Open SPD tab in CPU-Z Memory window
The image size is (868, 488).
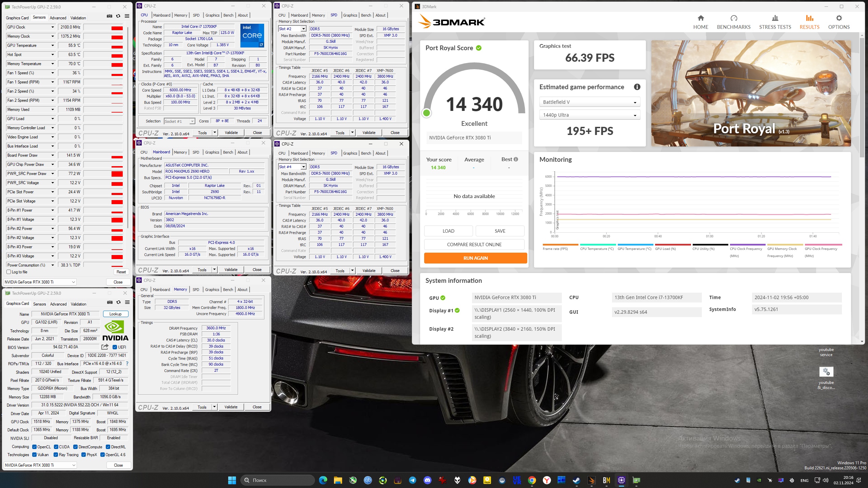196,290
